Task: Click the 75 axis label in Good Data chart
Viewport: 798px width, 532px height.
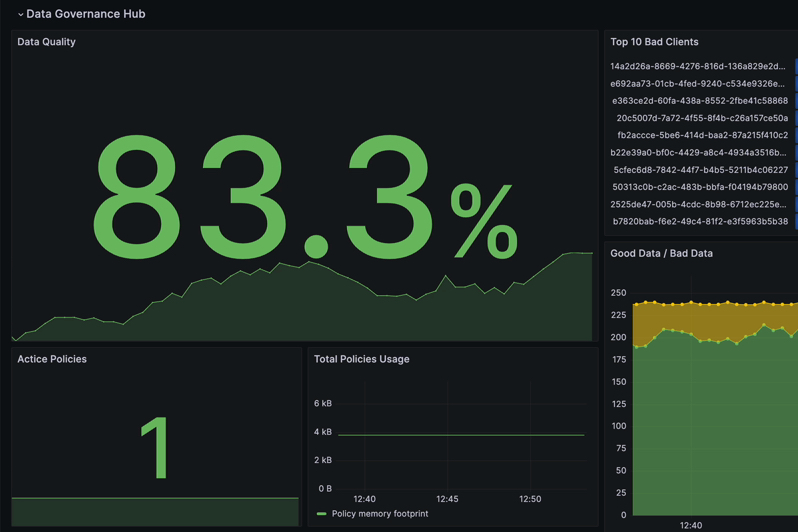Action: coord(621,449)
